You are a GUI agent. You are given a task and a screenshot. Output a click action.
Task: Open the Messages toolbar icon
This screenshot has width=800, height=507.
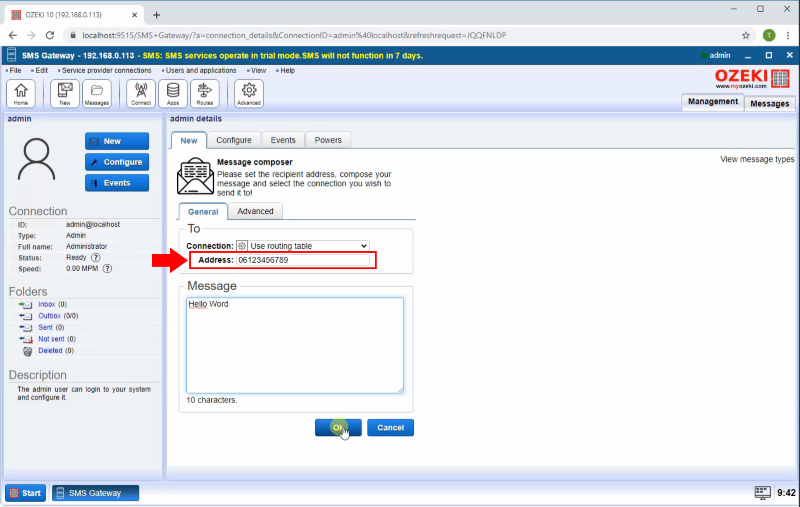click(x=97, y=93)
